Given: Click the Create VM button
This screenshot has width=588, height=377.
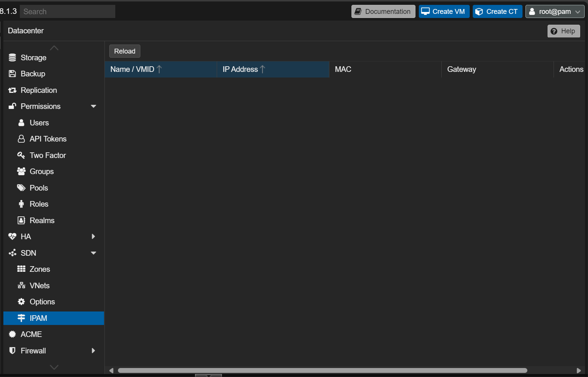Looking at the screenshot, I should pos(444,12).
